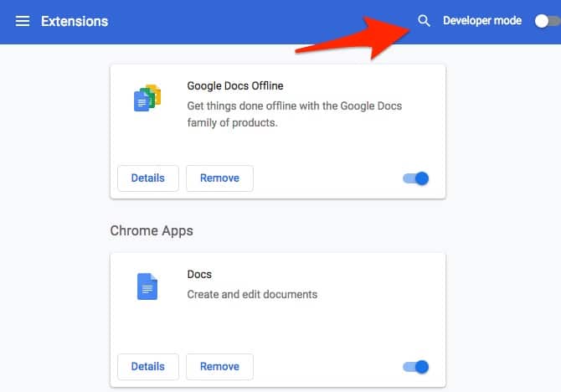The width and height of the screenshot is (561, 392).
Task: Disable the Google Docs Offline extension toggle
Action: [x=416, y=178]
